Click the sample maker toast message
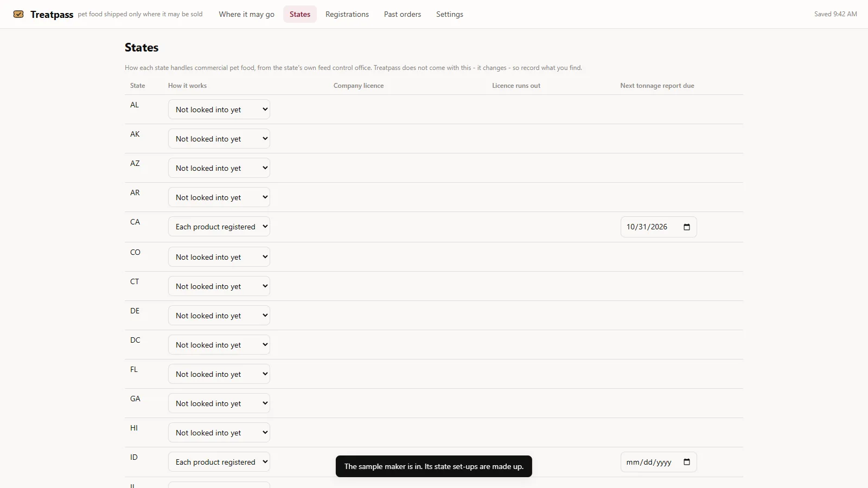The width and height of the screenshot is (868, 488). point(434,466)
